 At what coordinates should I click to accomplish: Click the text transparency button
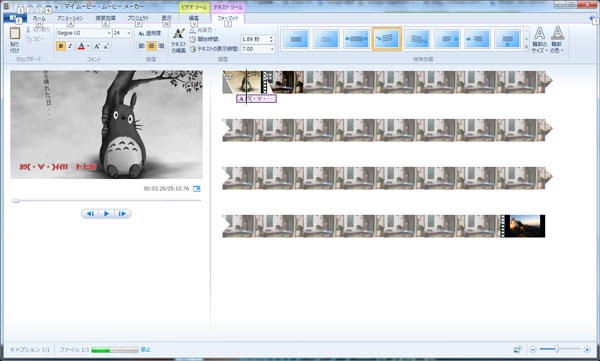[x=150, y=34]
